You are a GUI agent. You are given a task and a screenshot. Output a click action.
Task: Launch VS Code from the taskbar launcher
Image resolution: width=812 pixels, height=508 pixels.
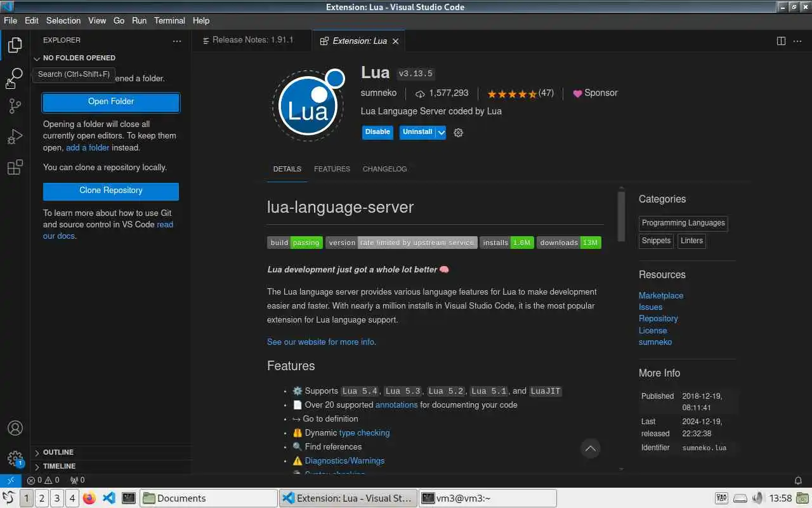[x=108, y=498]
